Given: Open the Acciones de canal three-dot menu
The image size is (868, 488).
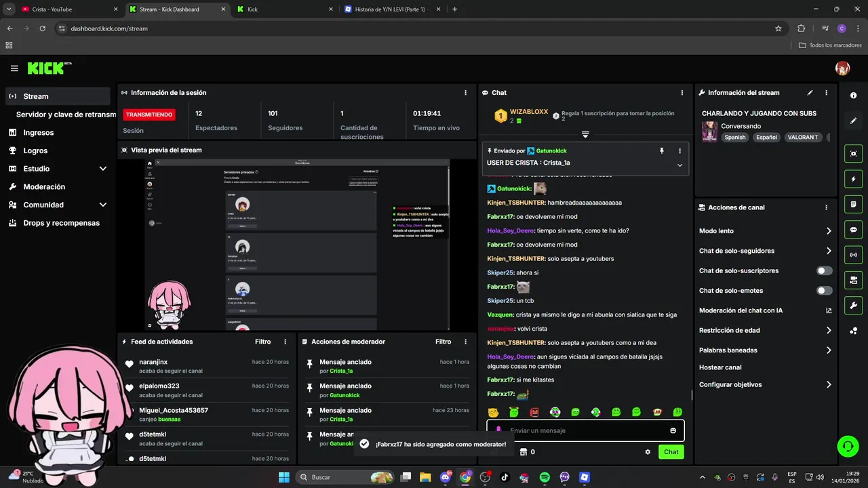Looking at the screenshot, I should coord(826,207).
